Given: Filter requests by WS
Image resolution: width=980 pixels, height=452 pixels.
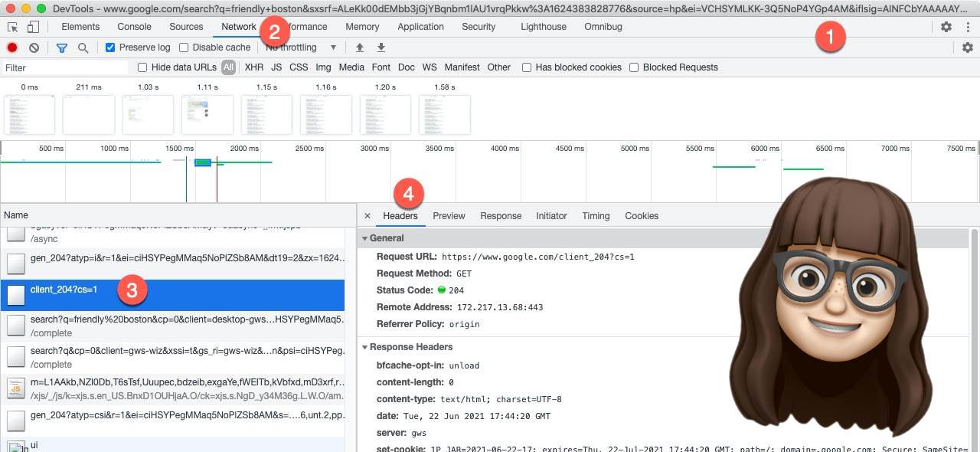Looking at the screenshot, I should 430,67.
